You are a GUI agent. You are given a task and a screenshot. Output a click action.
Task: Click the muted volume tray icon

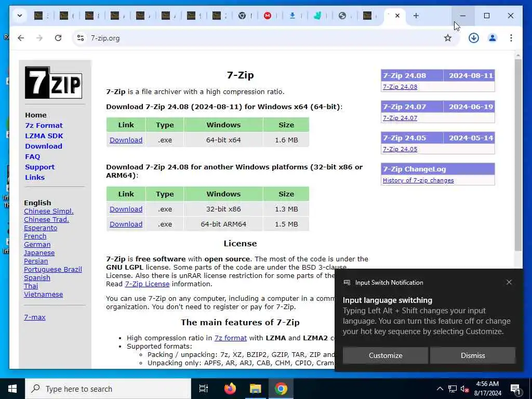465,389
